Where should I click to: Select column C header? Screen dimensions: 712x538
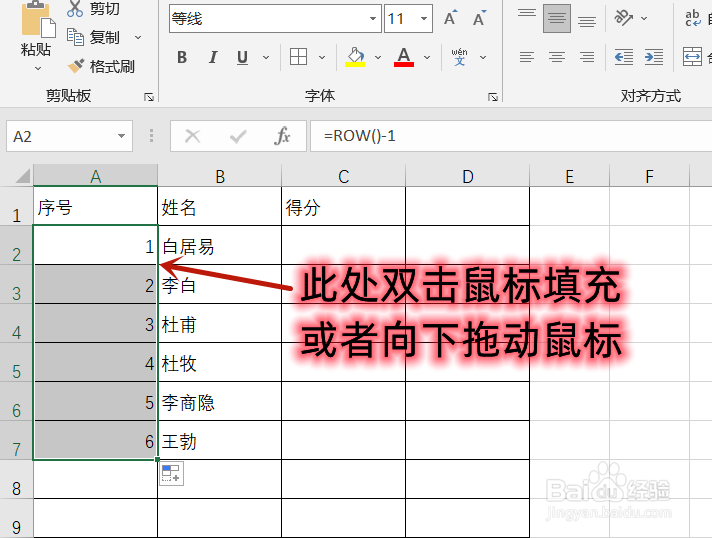pos(344,176)
